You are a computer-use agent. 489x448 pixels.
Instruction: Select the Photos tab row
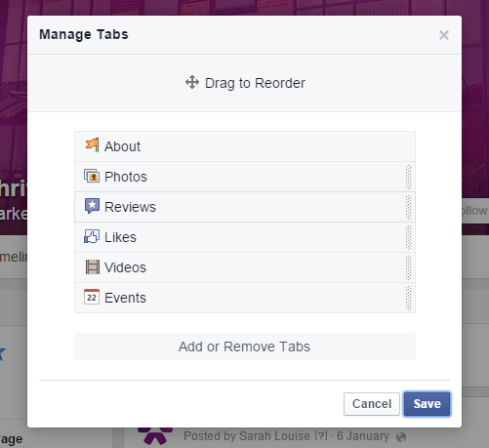coord(245,177)
